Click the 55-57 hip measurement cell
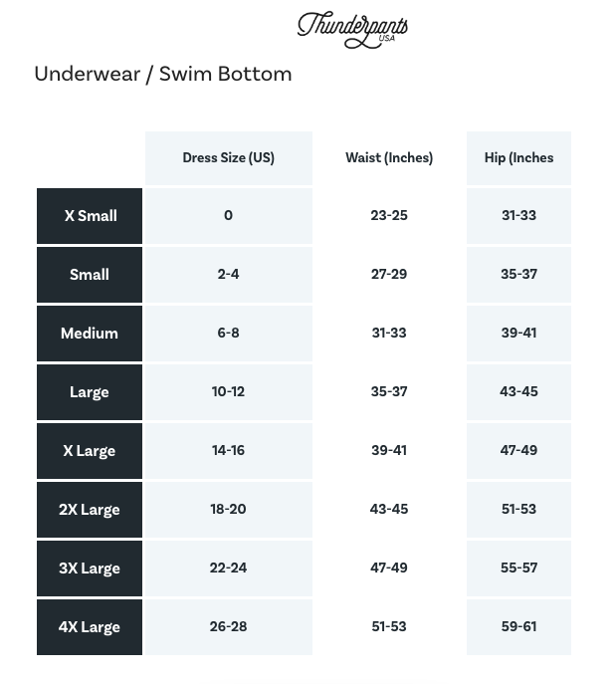Viewport: 616px width, 684px height. point(518,569)
